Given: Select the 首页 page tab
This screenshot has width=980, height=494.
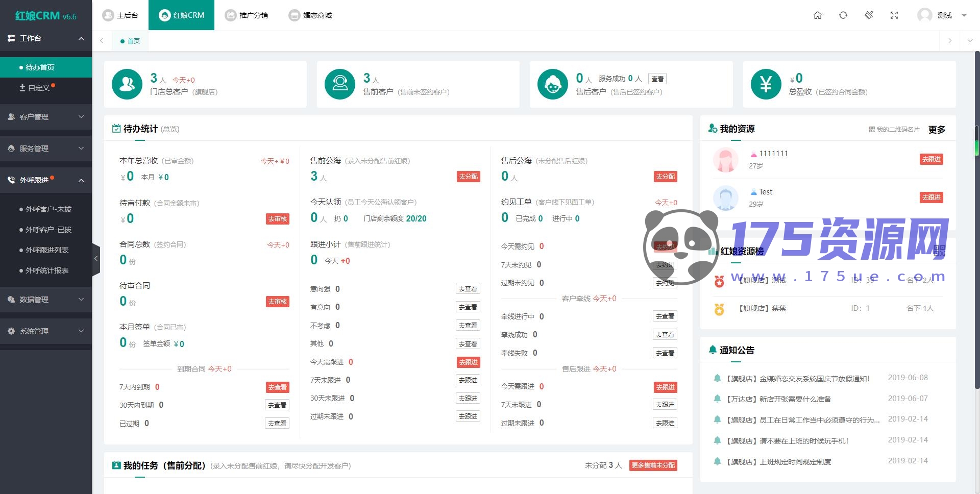Looking at the screenshot, I should 130,41.
